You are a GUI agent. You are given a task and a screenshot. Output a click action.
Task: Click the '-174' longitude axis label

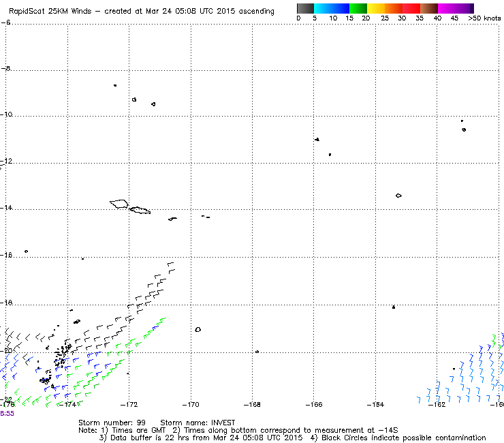tap(67, 404)
